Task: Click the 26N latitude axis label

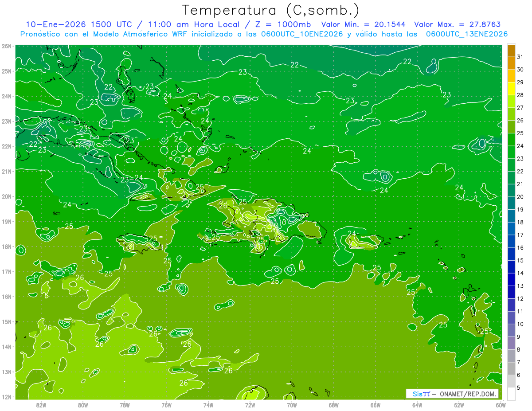Action: point(7,46)
